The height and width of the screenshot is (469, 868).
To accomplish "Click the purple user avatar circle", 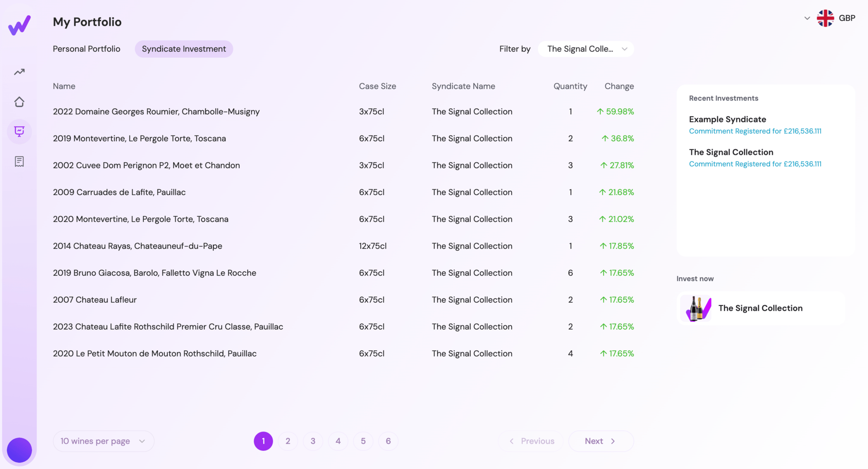I will 19,450.
